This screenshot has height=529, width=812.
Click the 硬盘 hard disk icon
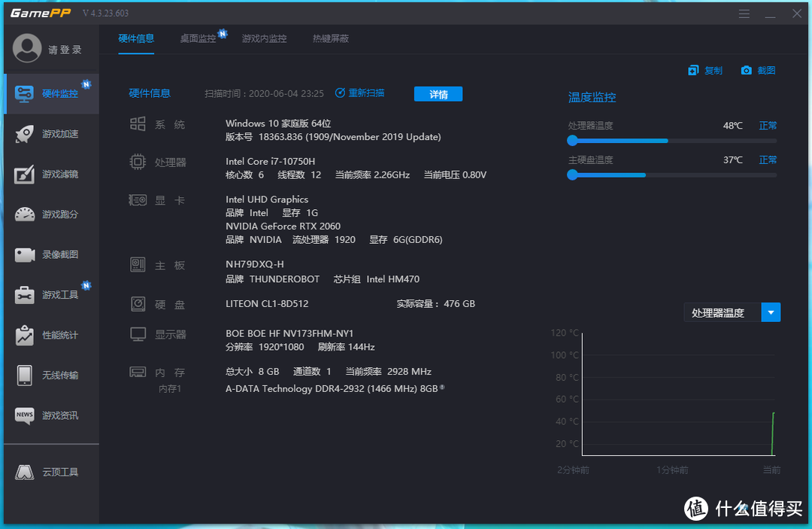[x=138, y=304]
